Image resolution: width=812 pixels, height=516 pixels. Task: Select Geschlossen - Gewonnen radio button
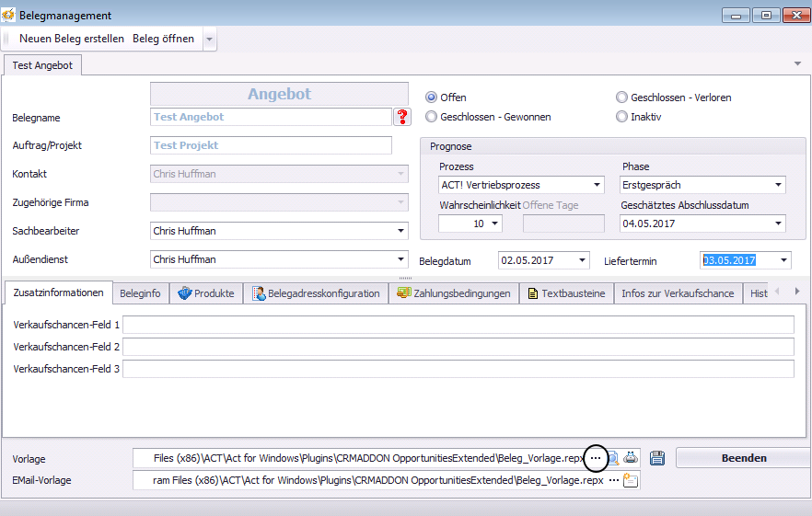tap(431, 117)
